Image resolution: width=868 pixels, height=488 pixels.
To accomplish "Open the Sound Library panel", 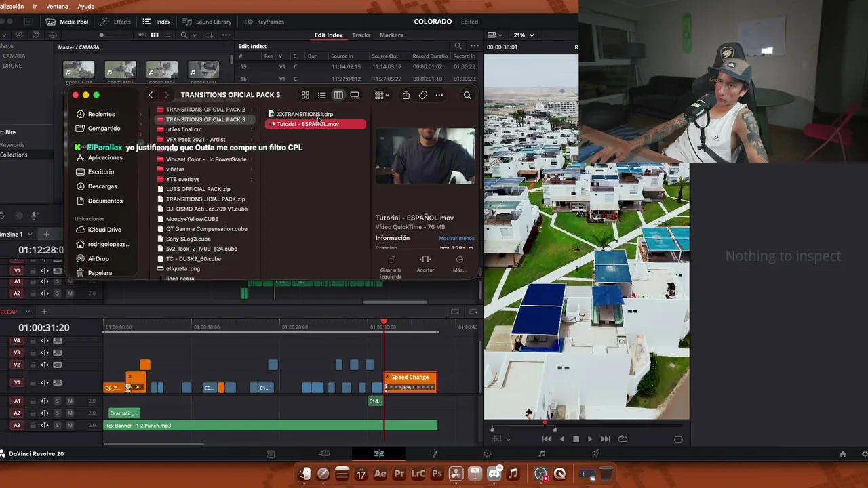I will point(207,22).
